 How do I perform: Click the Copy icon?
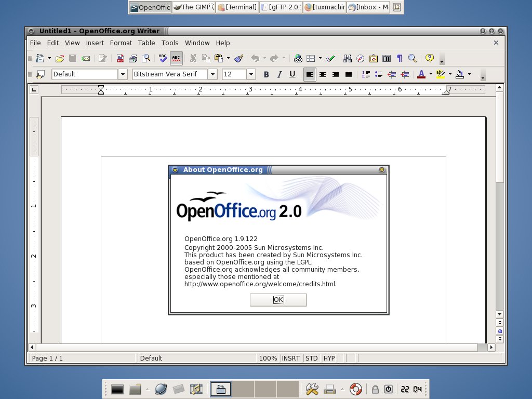coord(206,58)
